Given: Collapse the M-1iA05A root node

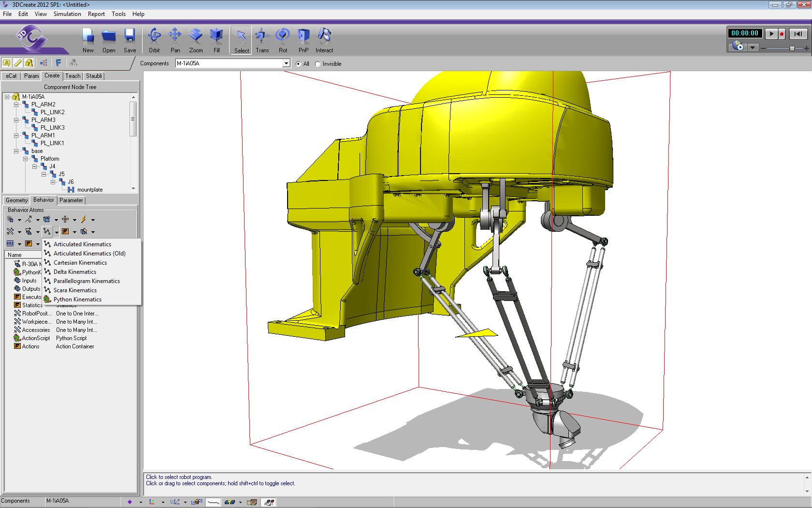Looking at the screenshot, I should (7, 97).
